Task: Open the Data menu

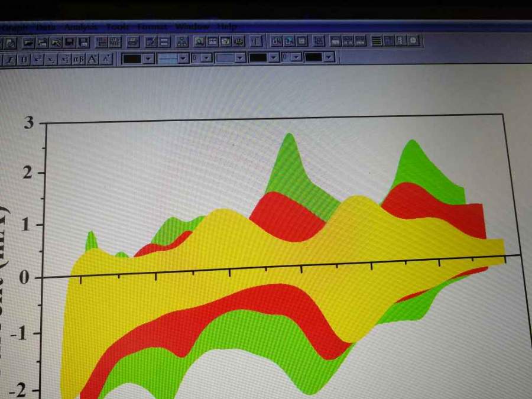Action: (x=46, y=27)
